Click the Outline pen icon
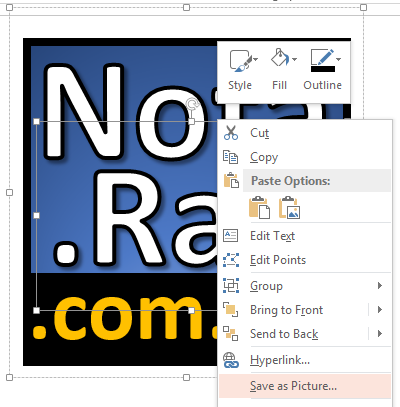This screenshot has height=407, width=400. click(x=323, y=57)
